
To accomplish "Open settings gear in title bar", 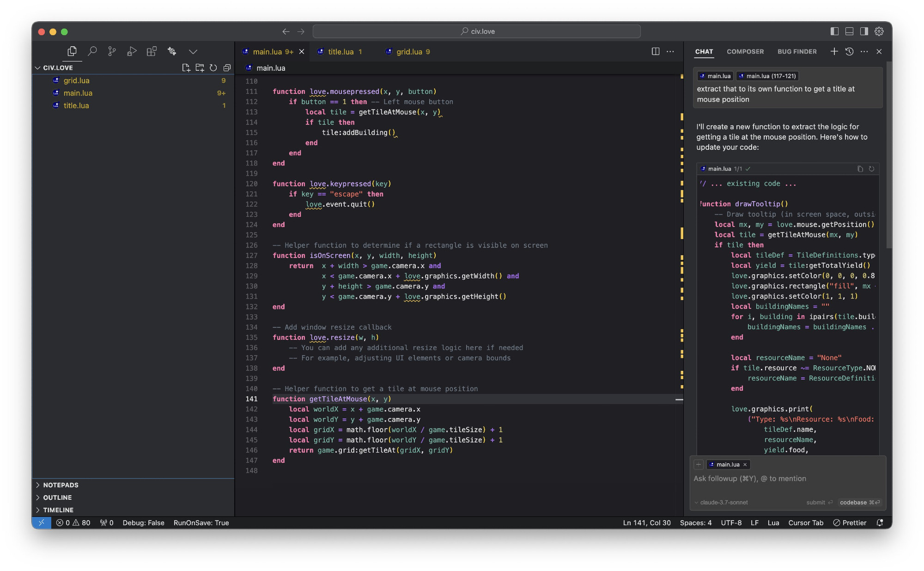I will (x=879, y=31).
